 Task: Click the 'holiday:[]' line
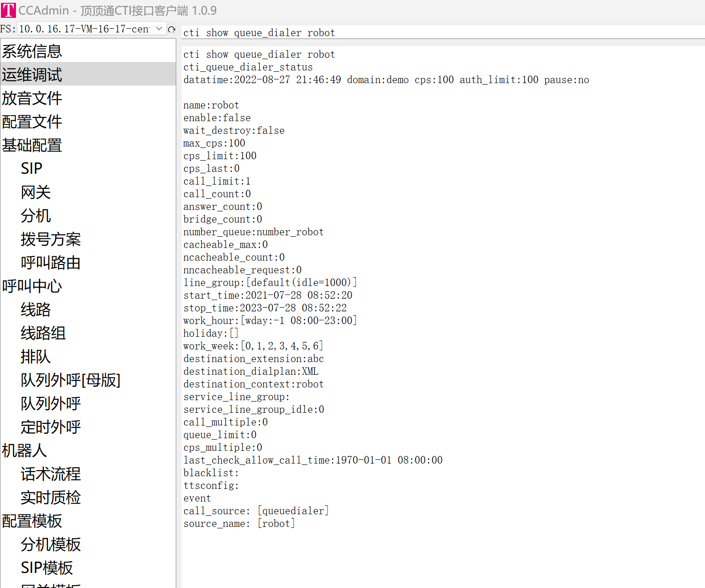211,333
